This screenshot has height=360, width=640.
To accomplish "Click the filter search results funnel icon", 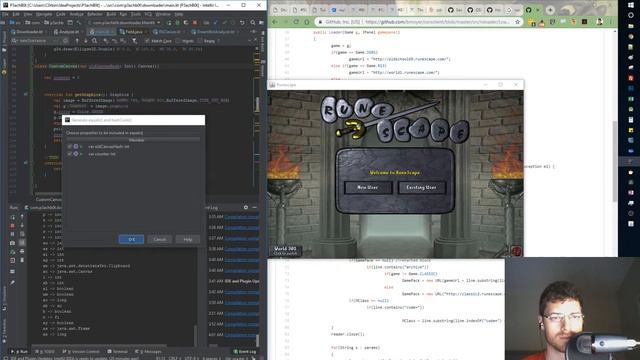I will (134, 41).
